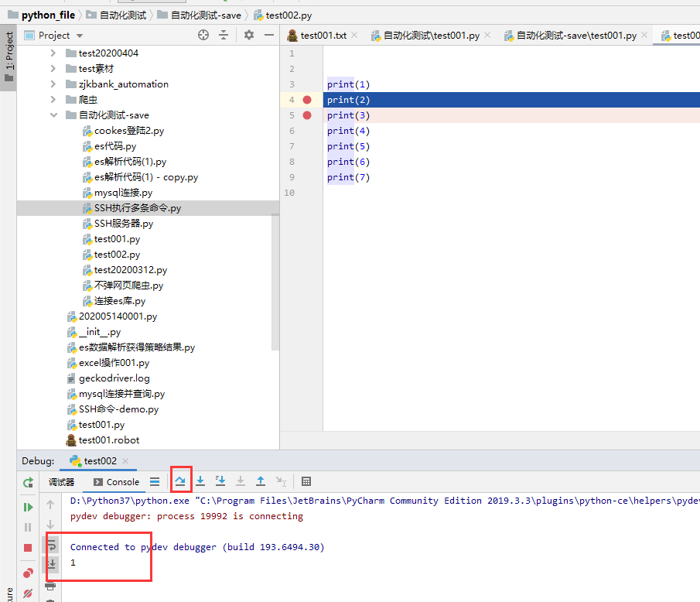Toggle console soft-wrap
Image resolution: width=700 pixels, height=602 pixels.
click(x=51, y=545)
